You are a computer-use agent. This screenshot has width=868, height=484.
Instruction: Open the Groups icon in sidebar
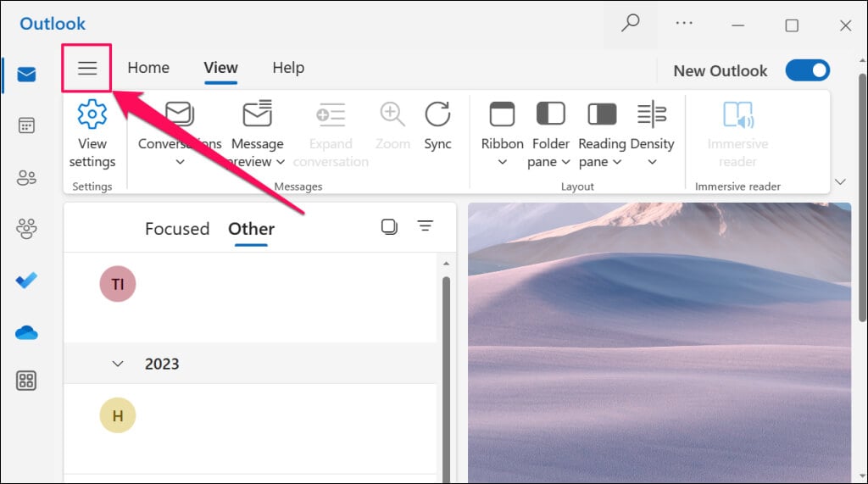click(26, 228)
